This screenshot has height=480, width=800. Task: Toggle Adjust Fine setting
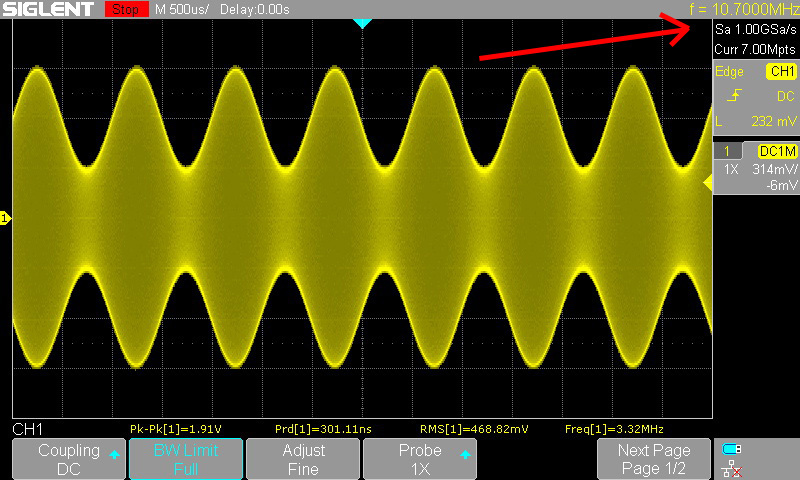coord(303,459)
